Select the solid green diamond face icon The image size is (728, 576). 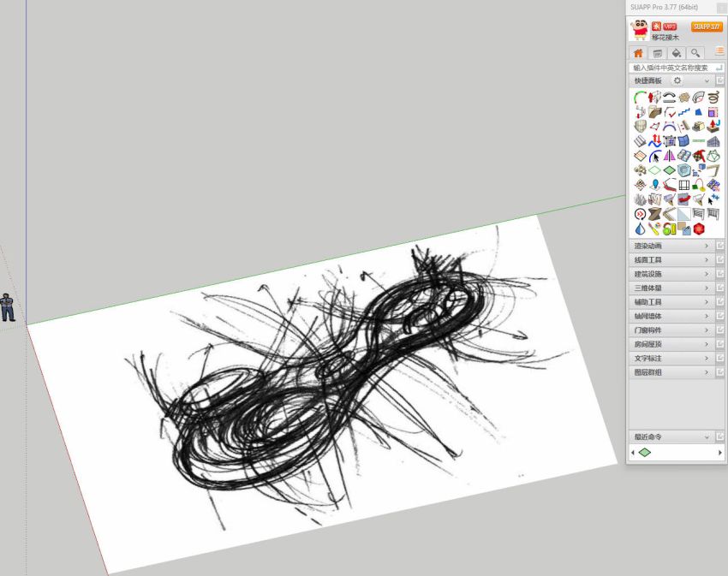coord(669,170)
